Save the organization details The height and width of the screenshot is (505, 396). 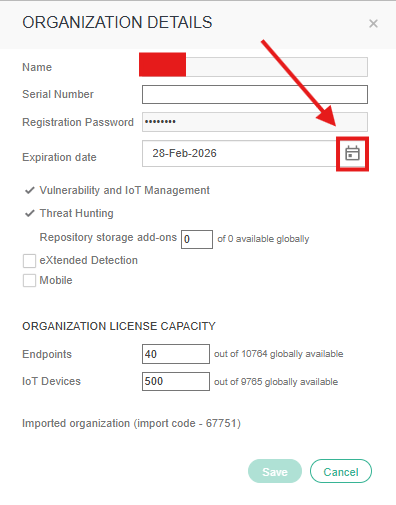pos(275,471)
